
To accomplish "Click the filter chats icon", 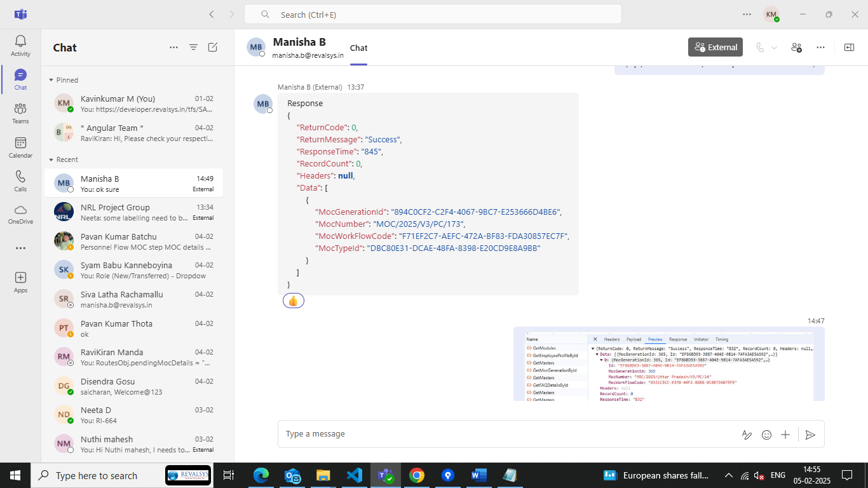I will [x=193, y=48].
